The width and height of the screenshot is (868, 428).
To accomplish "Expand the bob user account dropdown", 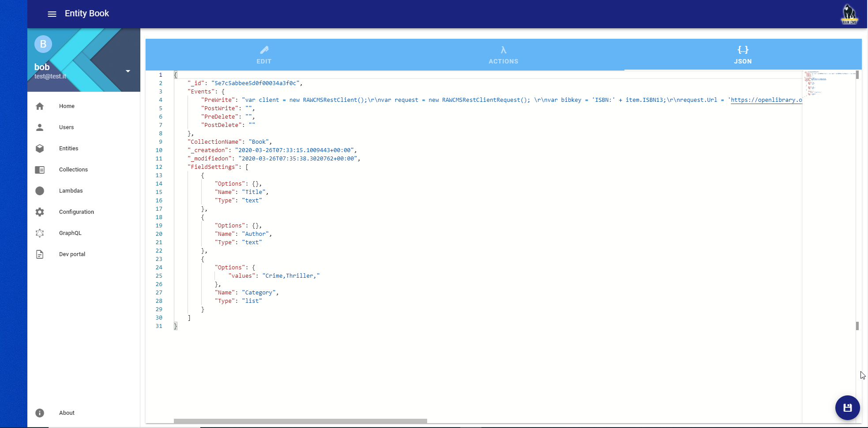I will pos(128,71).
